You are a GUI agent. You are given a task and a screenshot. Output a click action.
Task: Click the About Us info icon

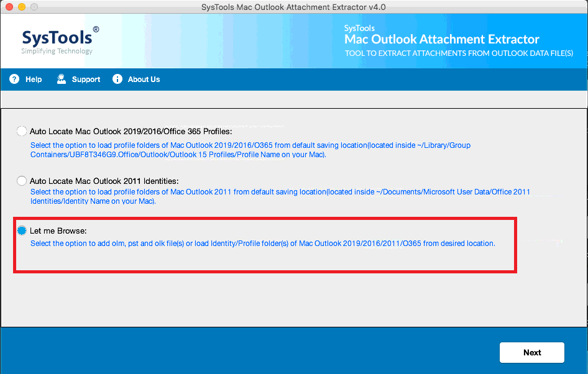pos(117,79)
